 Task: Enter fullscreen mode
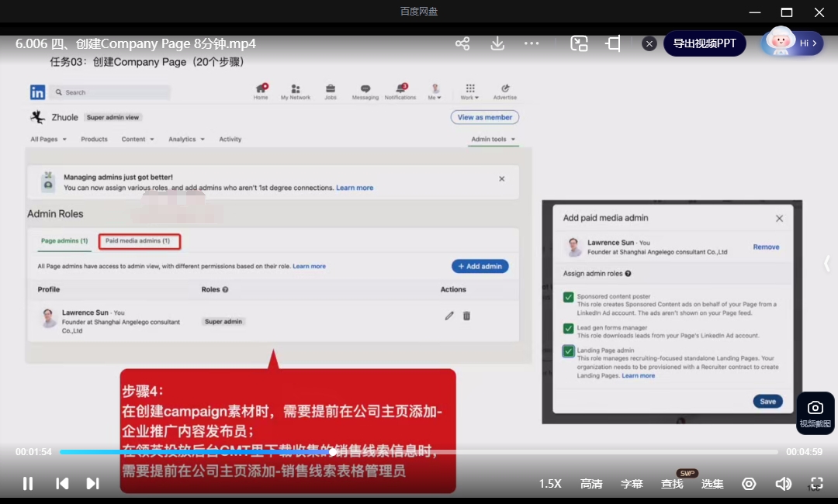(816, 484)
